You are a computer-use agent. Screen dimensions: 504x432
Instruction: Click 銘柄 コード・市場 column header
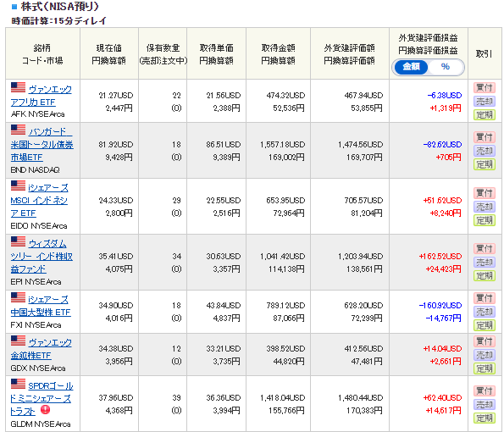tap(42, 53)
